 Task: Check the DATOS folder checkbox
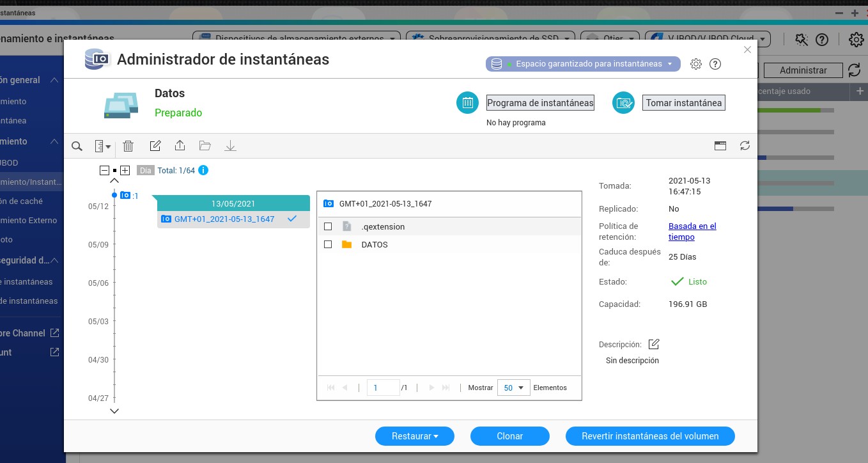pos(328,244)
